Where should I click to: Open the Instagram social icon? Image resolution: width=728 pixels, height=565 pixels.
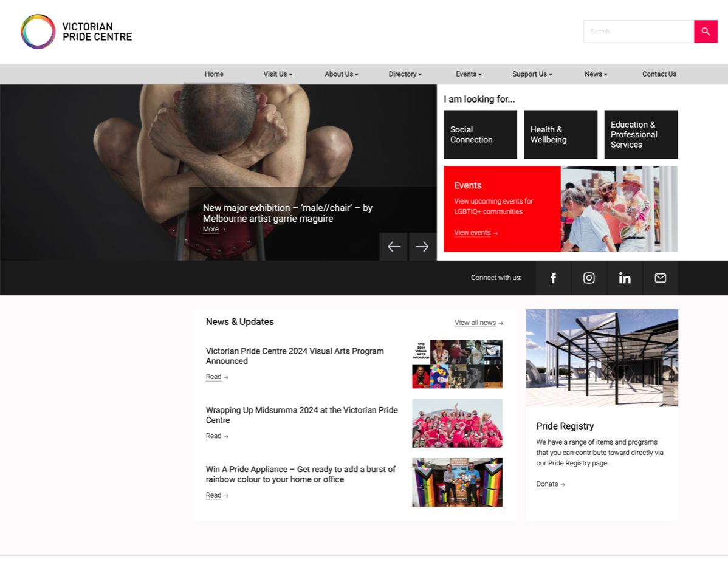[589, 278]
